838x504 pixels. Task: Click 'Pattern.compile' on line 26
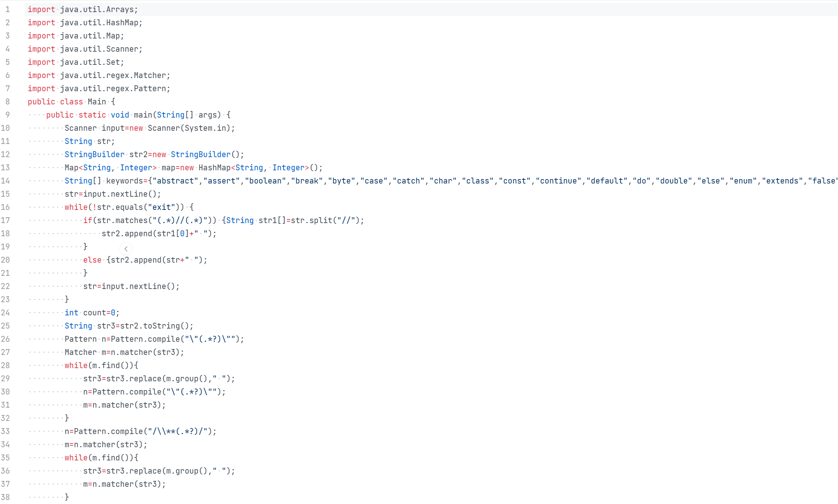pyautogui.click(x=145, y=339)
